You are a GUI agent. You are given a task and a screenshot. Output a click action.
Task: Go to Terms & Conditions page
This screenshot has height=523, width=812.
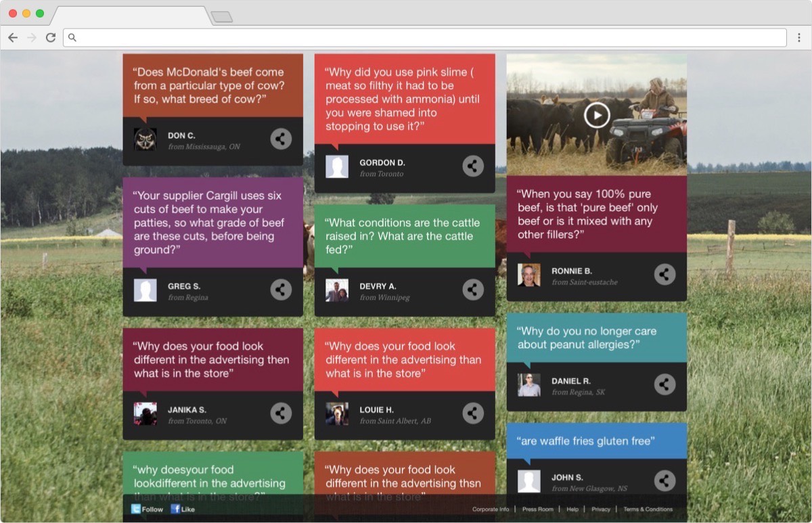coord(648,509)
